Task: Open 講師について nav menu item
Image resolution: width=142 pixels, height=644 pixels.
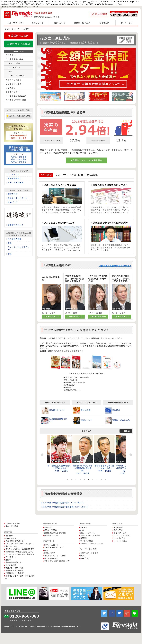Action: (60, 23)
